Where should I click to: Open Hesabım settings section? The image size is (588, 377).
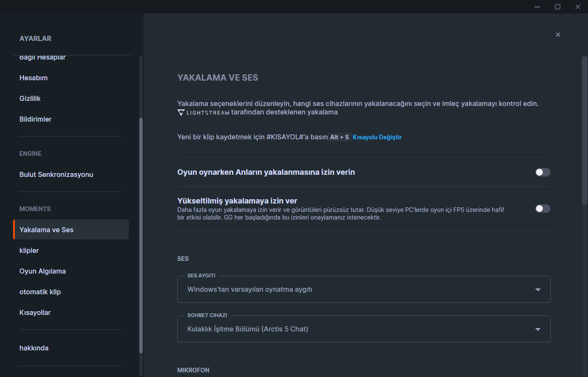click(33, 78)
